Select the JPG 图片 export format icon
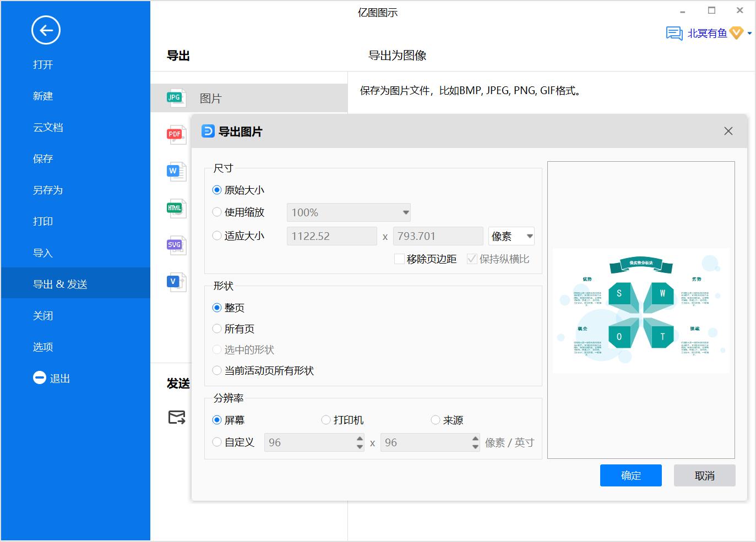 point(174,97)
